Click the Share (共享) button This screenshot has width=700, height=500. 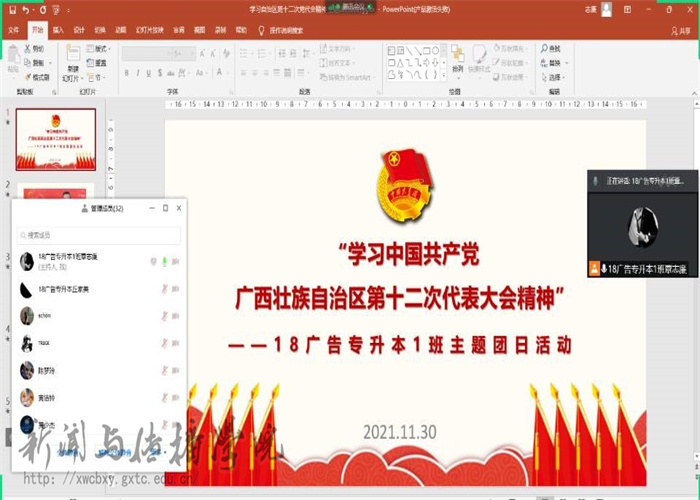(x=681, y=31)
